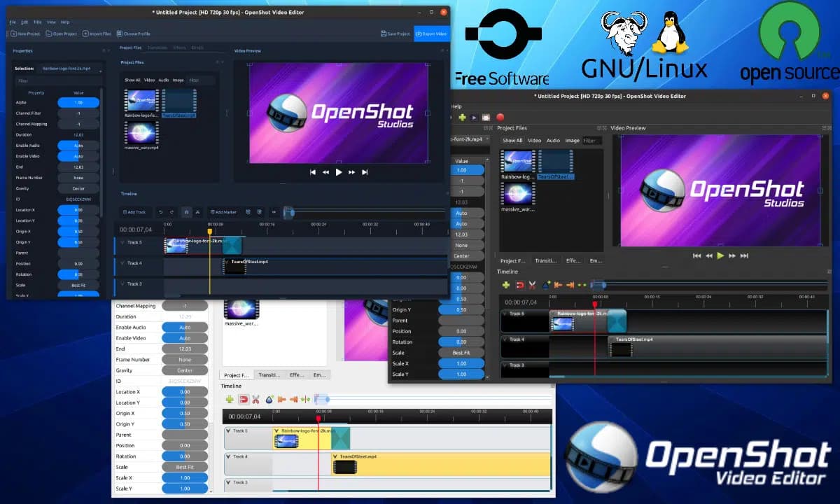Jump to end in dark-blue window preview

(365, 172)
